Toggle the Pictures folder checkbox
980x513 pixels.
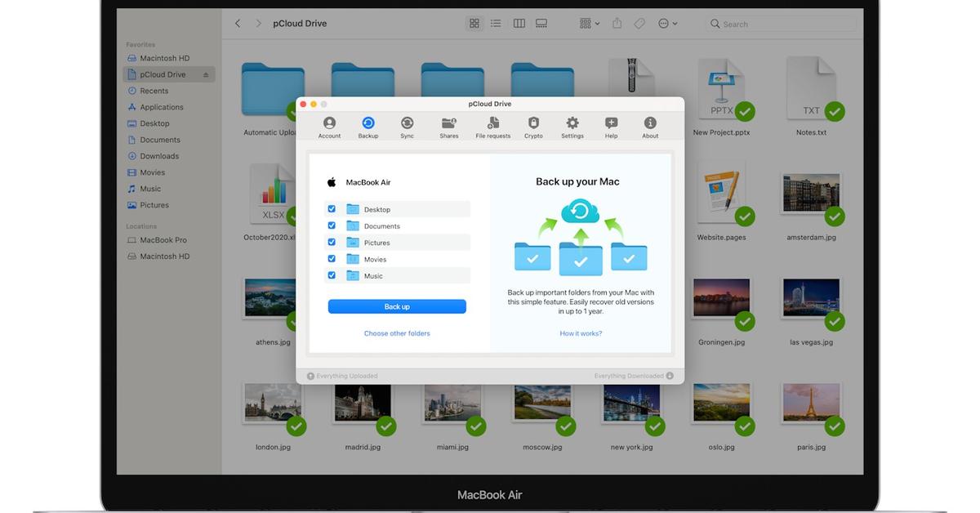(x=332, y=242)
